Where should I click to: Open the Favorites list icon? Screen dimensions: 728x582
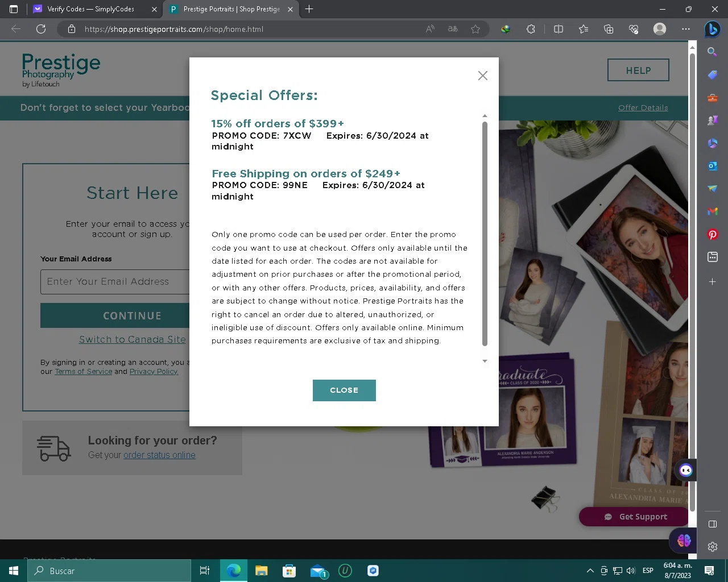584,29
